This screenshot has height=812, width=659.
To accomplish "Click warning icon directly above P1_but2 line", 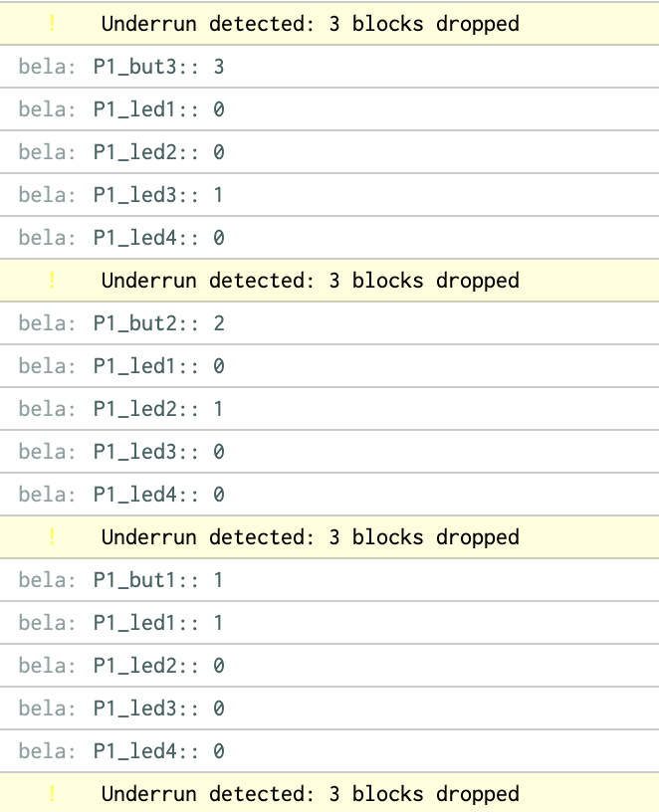I will tap(53, 281).
